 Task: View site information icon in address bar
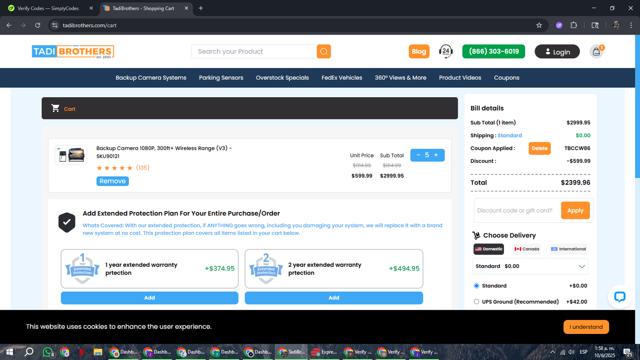pos(54,25)
